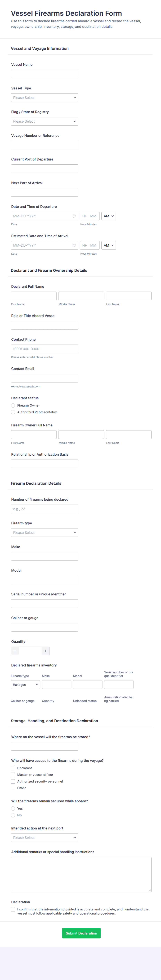This screenshot has width=161, height=980.
Task: Click the Submit Declaration button
Action: pyautogui.click(x=81, y=933)
